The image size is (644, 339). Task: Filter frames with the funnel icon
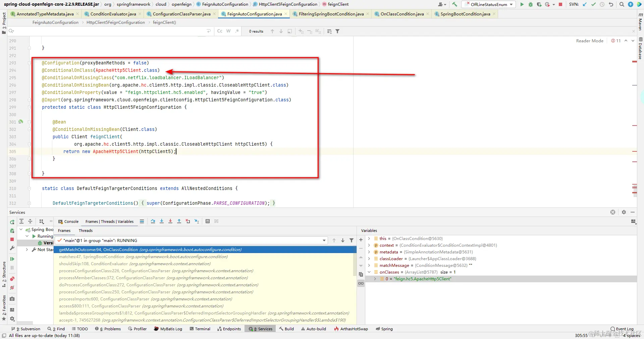click(352, 240)
